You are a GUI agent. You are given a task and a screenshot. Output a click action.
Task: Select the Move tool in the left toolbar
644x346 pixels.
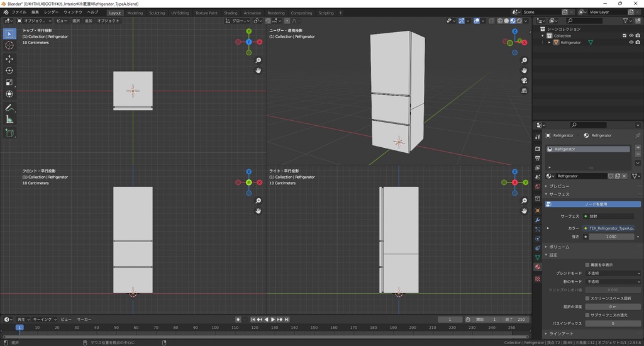point(9,59)
